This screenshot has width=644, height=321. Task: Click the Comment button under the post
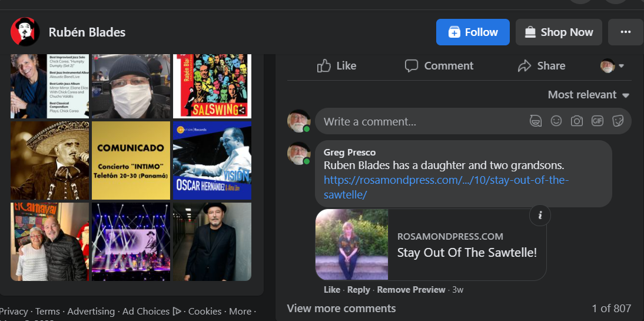point(439,66)
